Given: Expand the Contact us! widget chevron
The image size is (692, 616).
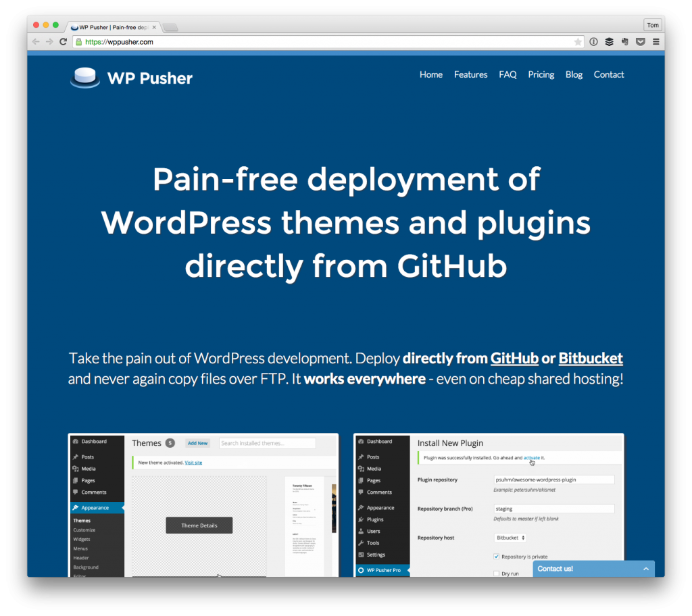Looking at the screenshot, I should click(645, 569).
